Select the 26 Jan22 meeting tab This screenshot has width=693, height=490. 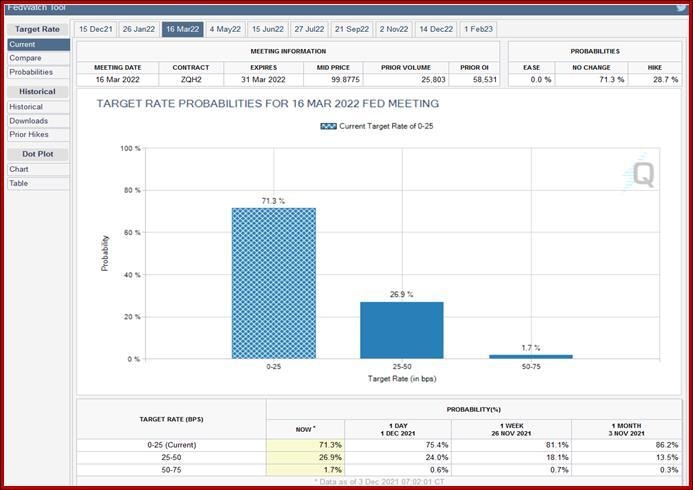139,29
